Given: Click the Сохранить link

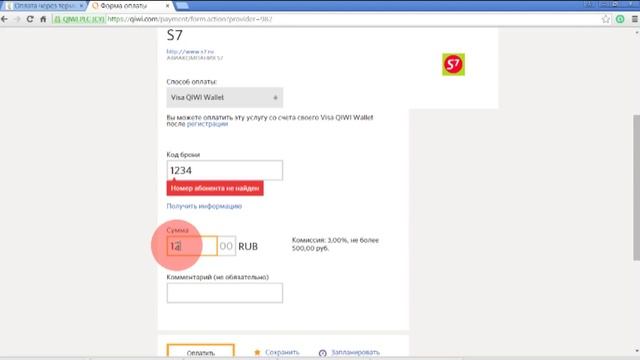Looking at the screenshot, I should click(282, 352).
